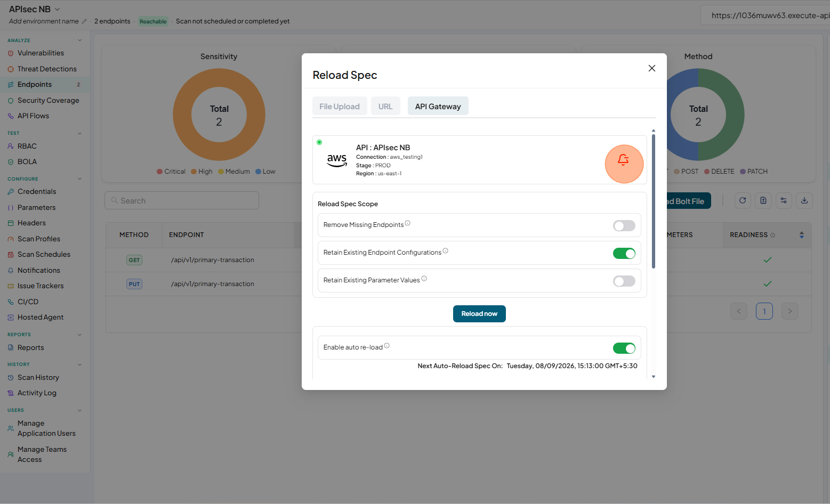830x504 pixels.
Task: Open the filter sliders icon in the endpoints toolbar
Action: (784, 200)
